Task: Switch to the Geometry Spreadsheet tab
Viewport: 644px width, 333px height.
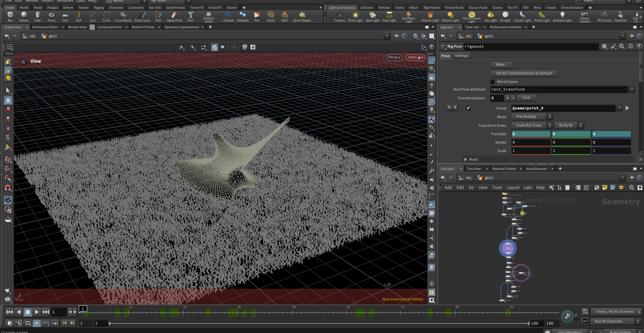Action: [182, 27]
